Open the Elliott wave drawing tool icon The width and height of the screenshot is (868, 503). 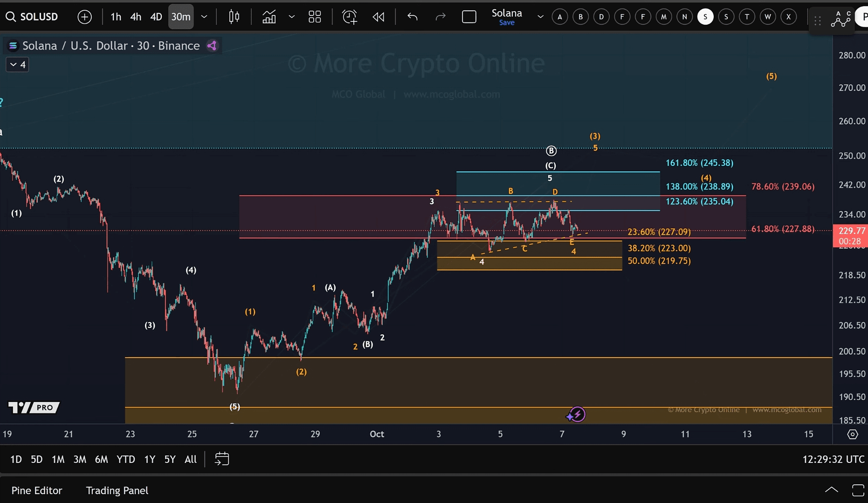840,19
